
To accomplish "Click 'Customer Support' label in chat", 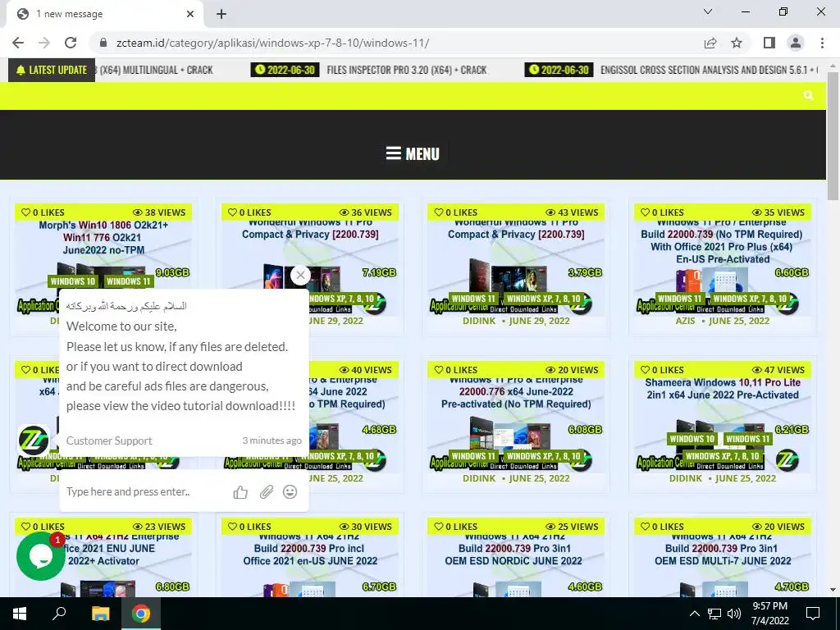I will 109,441.
